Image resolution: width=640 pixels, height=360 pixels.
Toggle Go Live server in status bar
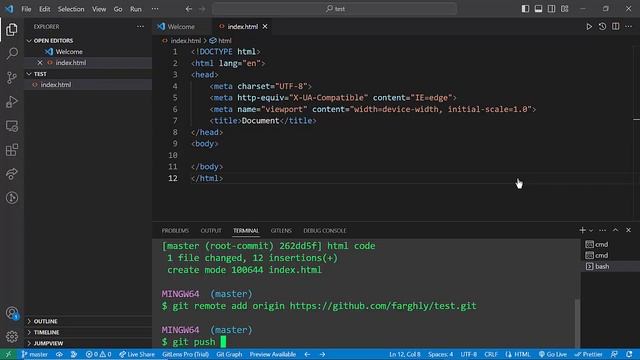pyautogui.click(x=553, y=354)
